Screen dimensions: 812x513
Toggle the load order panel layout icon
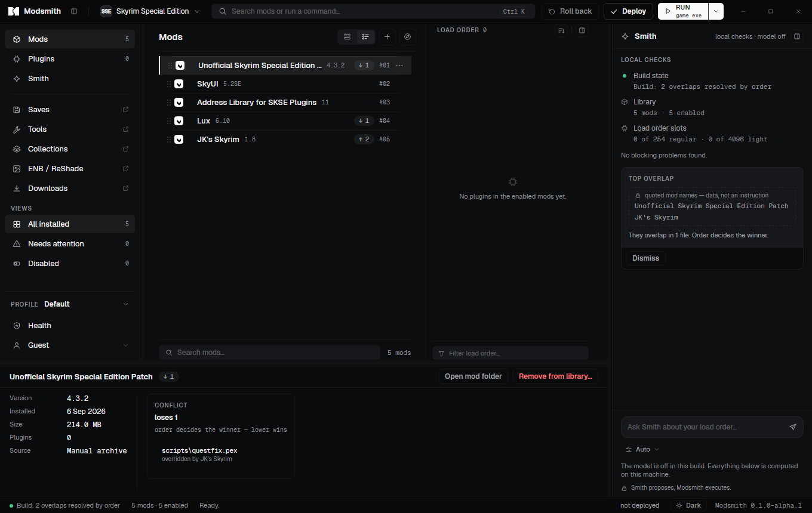[582, 30]
